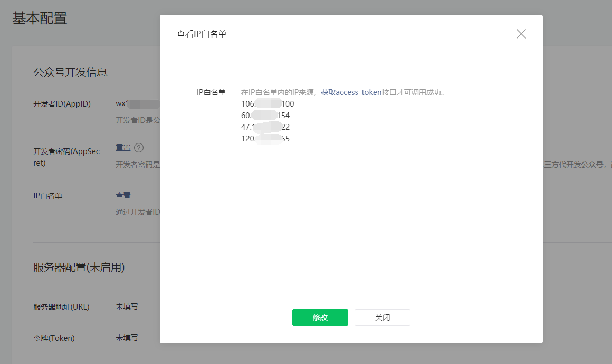Select the whitelist IP ending in 100
The width and height of the screenshot is (612, 364).
coord(267,104)
